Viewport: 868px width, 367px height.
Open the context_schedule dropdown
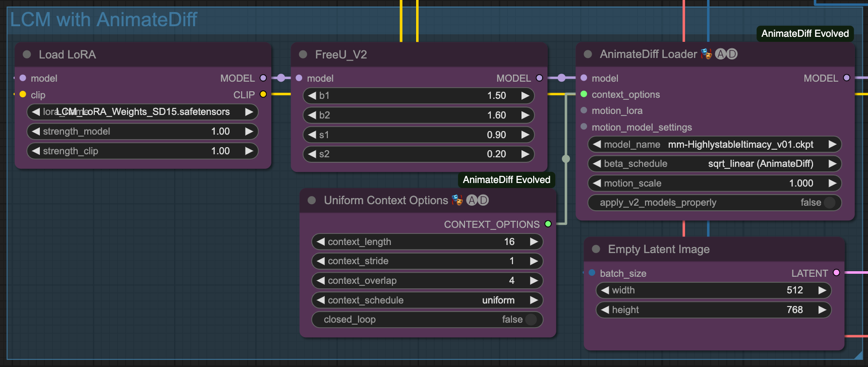click(427, 300)
